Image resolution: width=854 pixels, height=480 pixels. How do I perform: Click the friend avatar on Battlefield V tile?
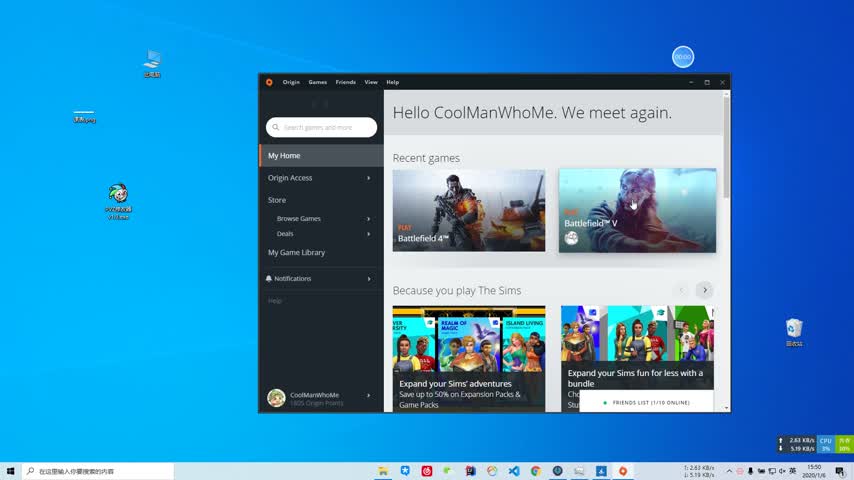click(571, 238)
